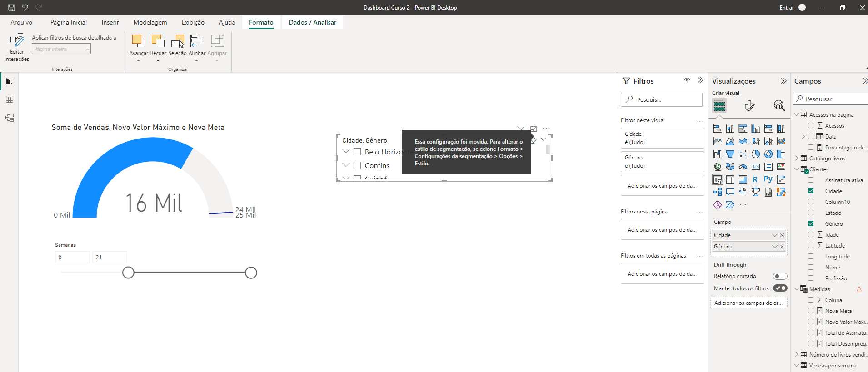Choose the Q&A speech bubble visual
This screenshot has height=372, width=868.
click(x=730, y=192)
